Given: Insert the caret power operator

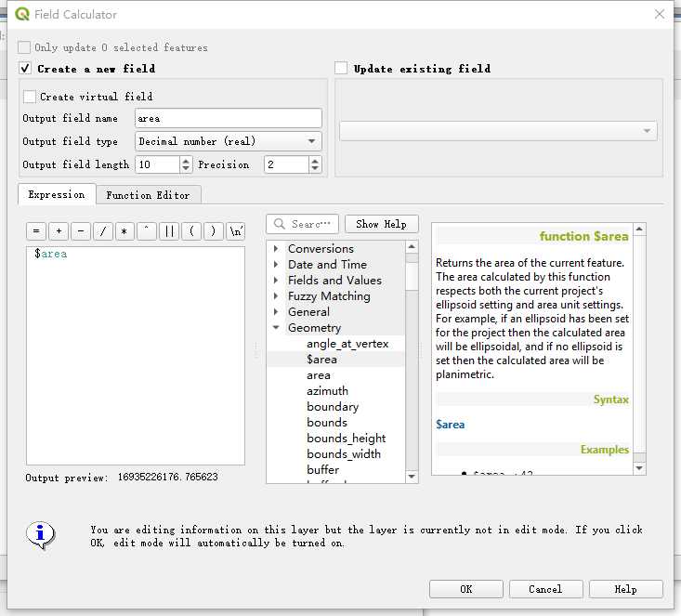Looking at the screenshot, I should (x=147, y=231).
